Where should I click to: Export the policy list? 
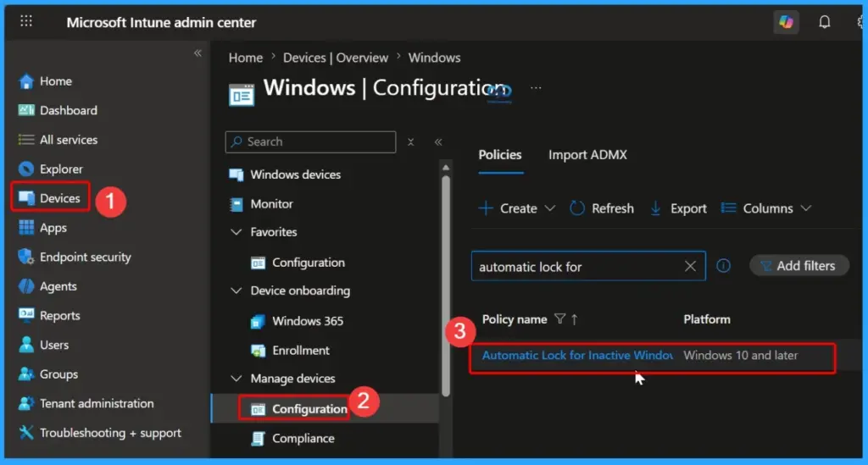pyautogui.click(x=678, y=208)
